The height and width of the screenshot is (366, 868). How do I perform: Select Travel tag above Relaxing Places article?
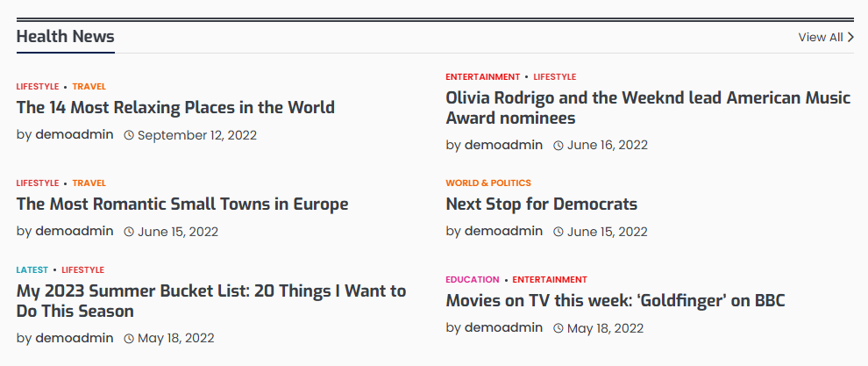(x=89, y=87)
